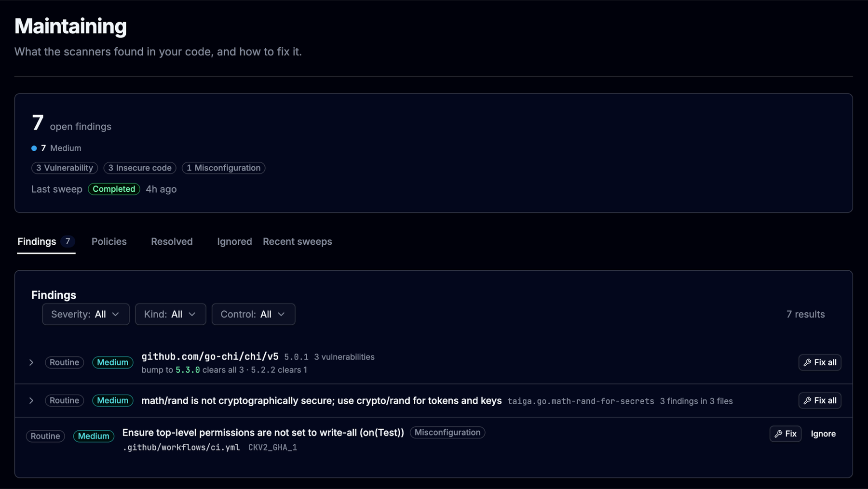This screenshot has height=489, width=868.
Task: Click the Misconfiguration tag on permissions finding
Action: click(x=448, y=432)
